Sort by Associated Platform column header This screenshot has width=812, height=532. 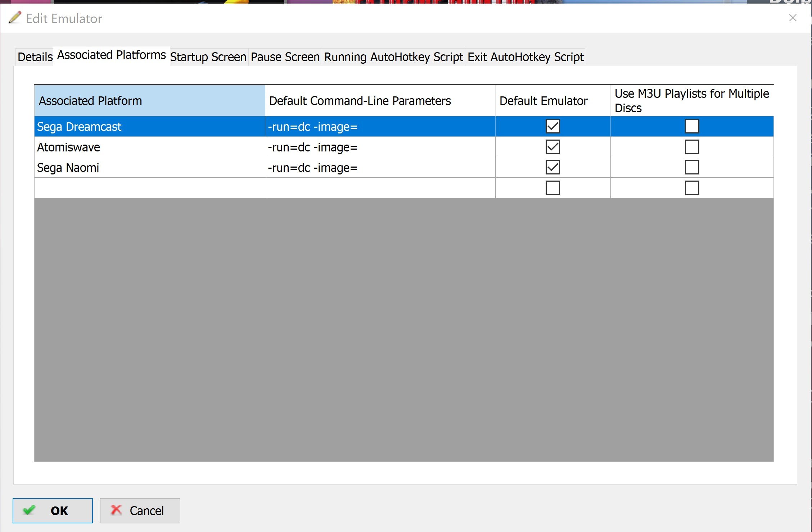pyautogui.click(x=150, y=101)
